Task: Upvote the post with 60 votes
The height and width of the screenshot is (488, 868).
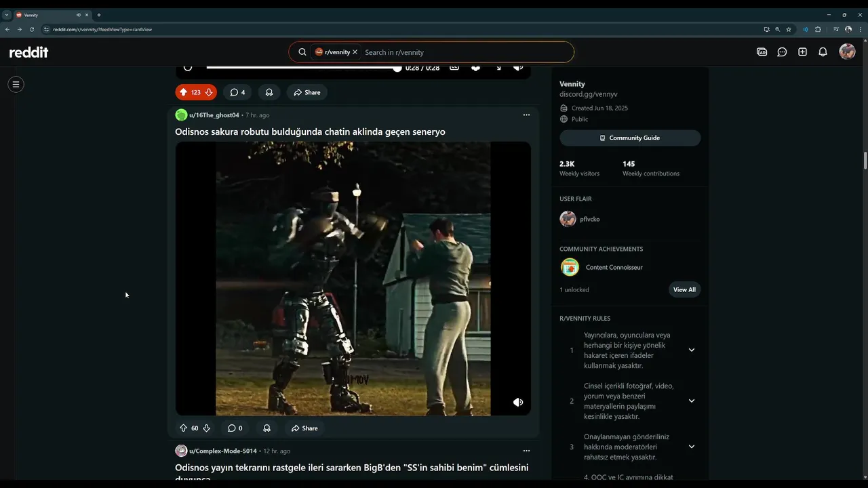Action: tap(183, 428)
